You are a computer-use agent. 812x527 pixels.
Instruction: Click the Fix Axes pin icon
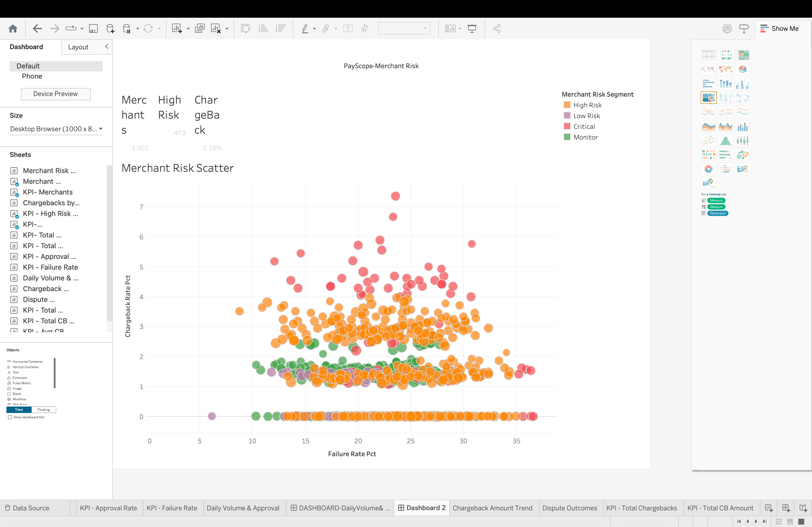coord(365,29)
